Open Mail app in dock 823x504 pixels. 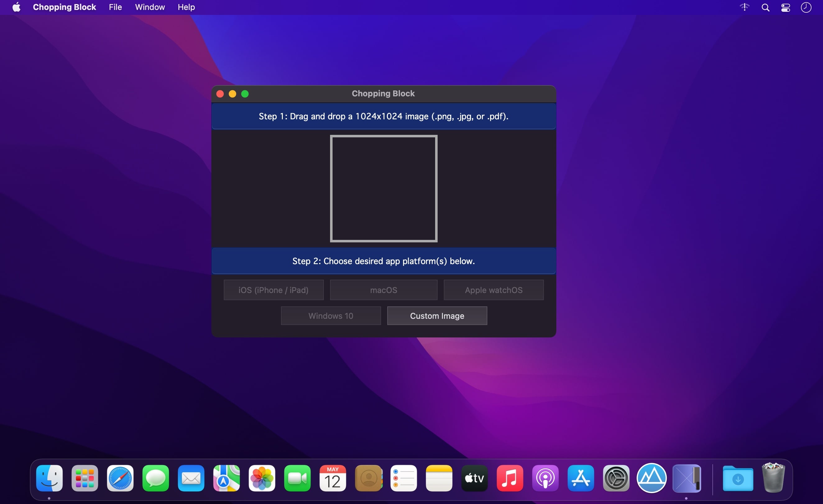click(x=191, y=478)
